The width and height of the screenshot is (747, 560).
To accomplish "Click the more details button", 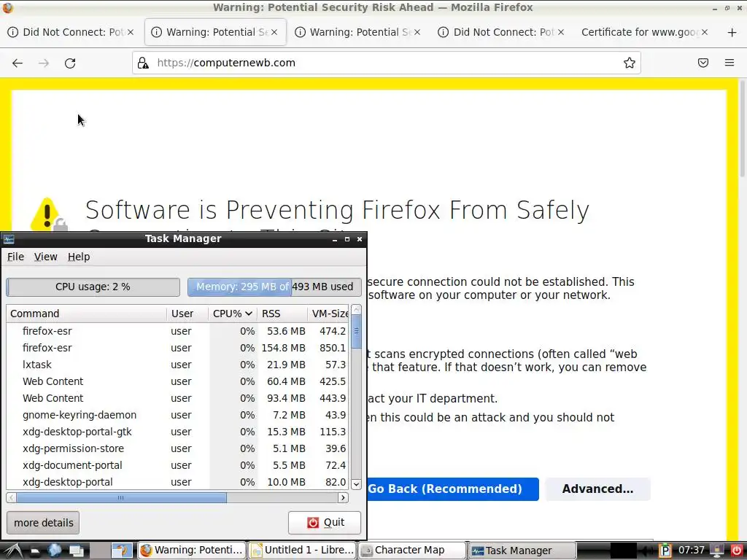I will click(43, 522).
